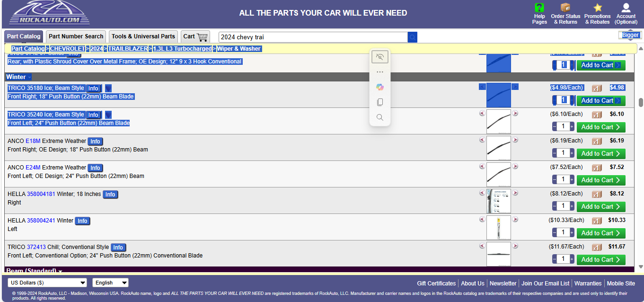Click the x1 box icon for $6.10 item
644x302 pixels.
click(597, 115)
